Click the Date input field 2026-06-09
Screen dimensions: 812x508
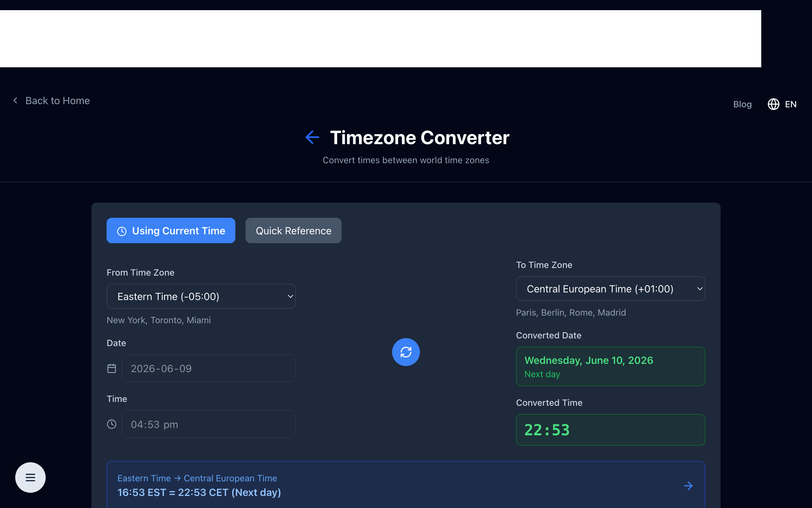[209, 368]
